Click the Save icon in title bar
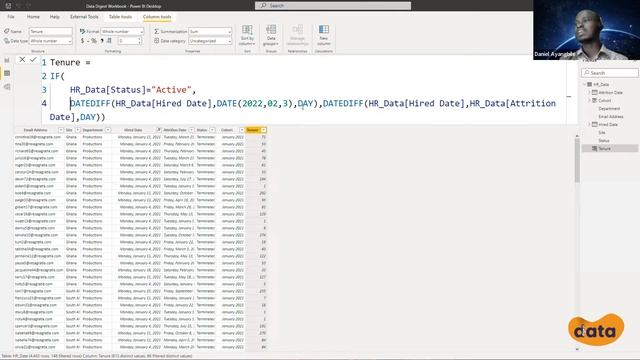This screenshot has height=360, width=640. [8, 6]
